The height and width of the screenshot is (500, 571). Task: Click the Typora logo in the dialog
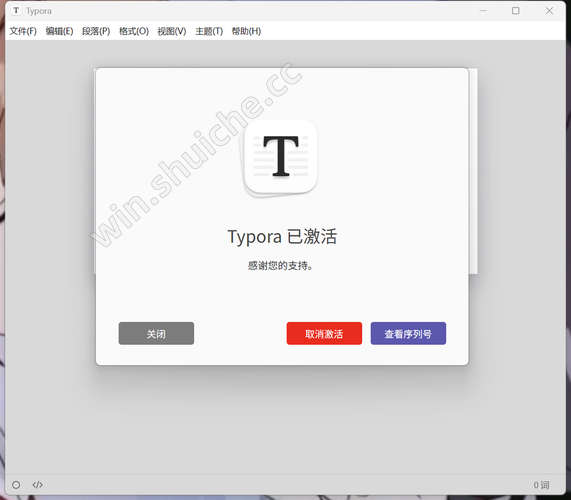[280, 158]
